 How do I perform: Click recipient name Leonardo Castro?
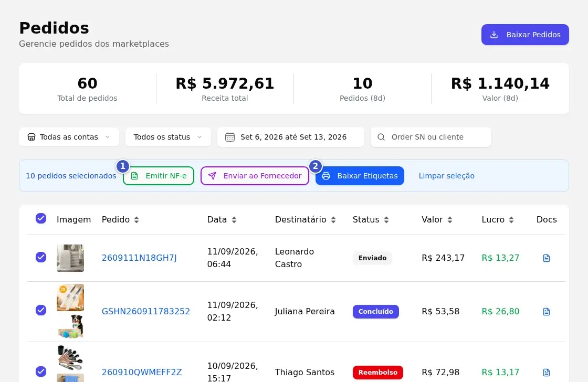(x=295, y=258)
